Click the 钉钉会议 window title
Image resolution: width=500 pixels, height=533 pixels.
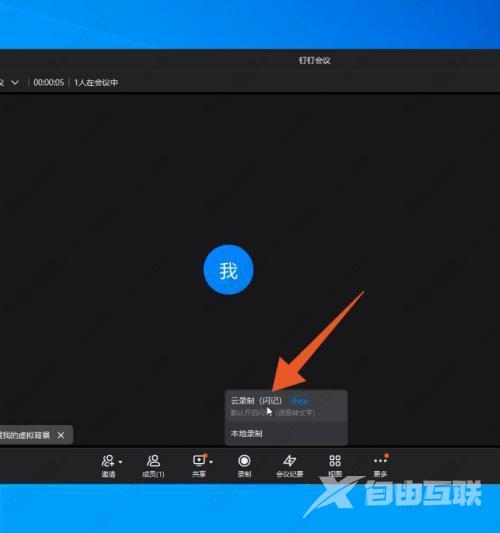pos(314,61)
